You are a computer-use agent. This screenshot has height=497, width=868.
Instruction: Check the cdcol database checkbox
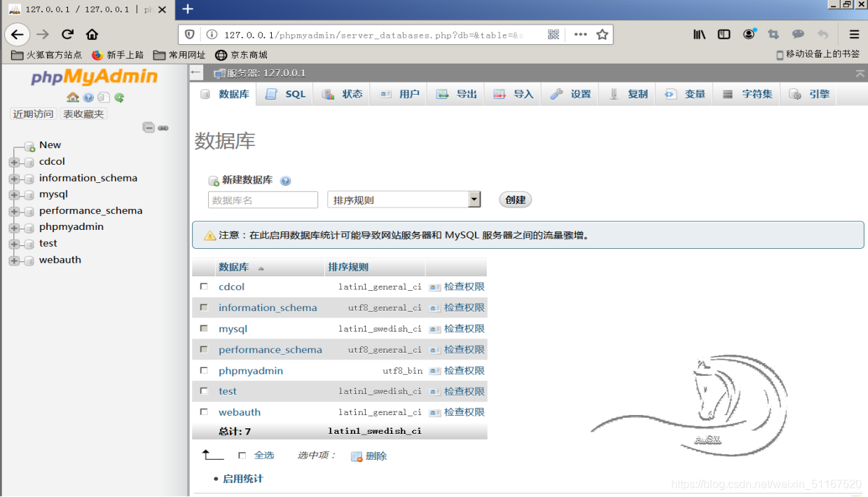click(204, 286)
